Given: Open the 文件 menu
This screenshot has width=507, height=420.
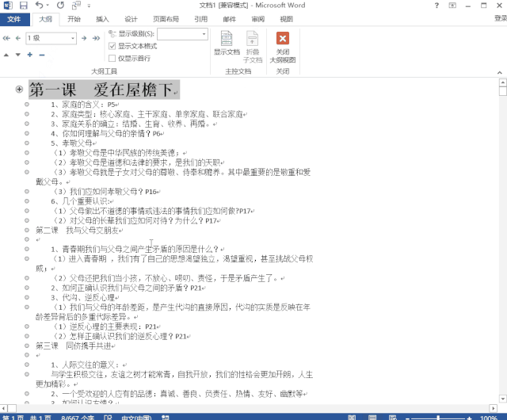Looking at the screenshot, I should 13,19.
